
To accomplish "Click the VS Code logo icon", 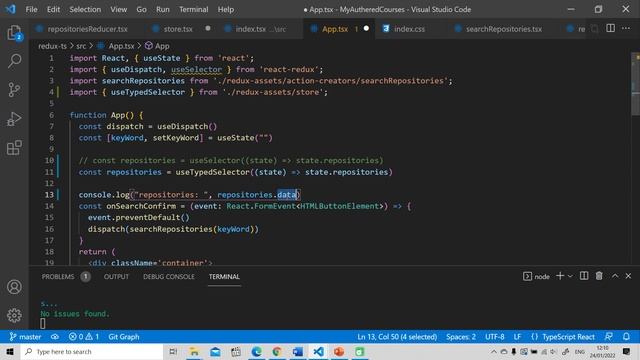I will click(10, 9).
